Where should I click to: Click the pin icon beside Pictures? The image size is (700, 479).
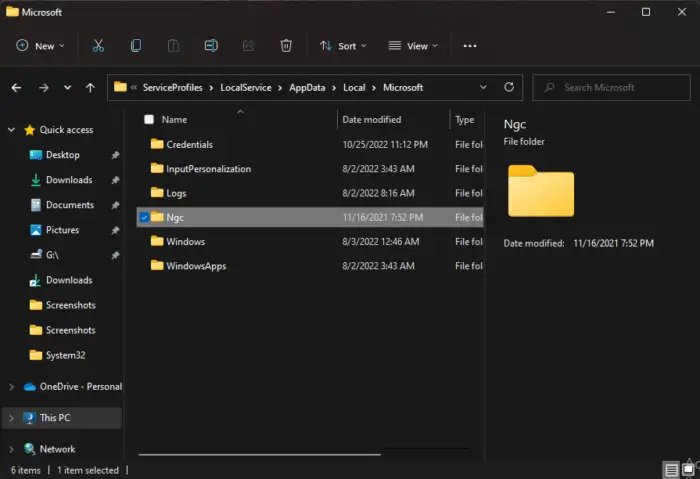[115, 230]
